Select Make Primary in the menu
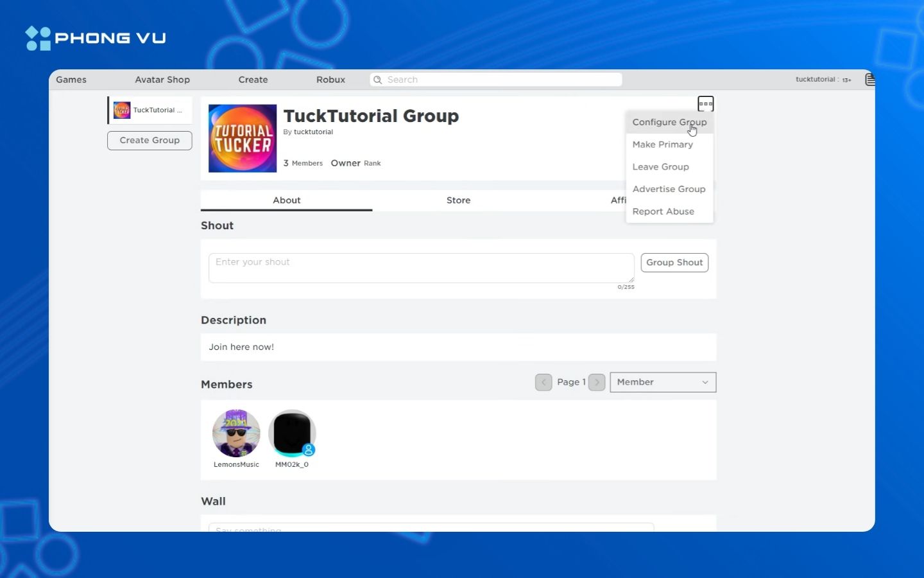Screen dimensions: 924x578 (662, 144)
